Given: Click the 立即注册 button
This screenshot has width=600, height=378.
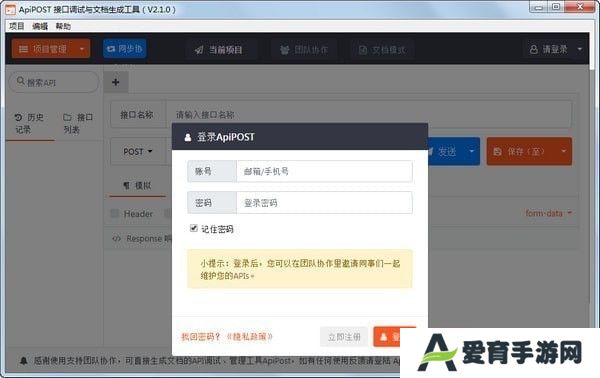Looking at the screenshot, I should (x=344, y=337).
